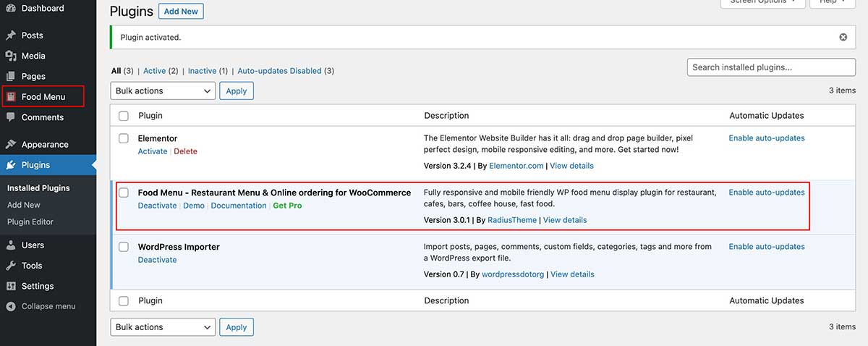
Task: Open the Food Menu Demo link
Action: [x=194, y=206]
